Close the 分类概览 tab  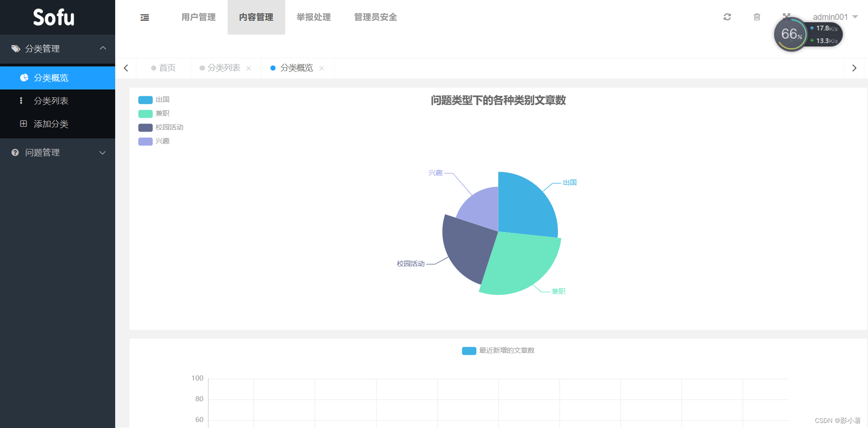tap(322, 68)
